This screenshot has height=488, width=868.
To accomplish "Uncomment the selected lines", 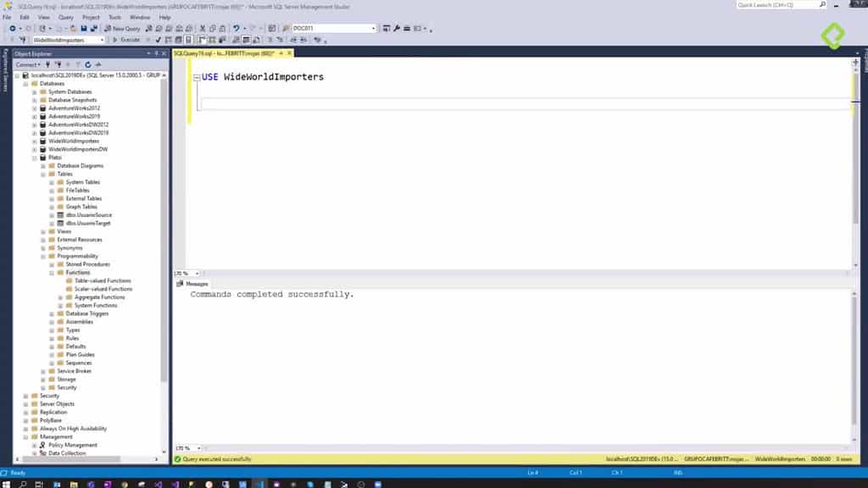I will click(x=280, y=40).
